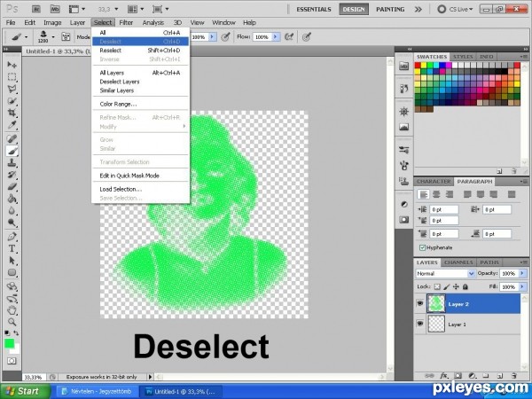Viewport: 532px width, 399px height.
Task: Select the Lasso tool
Action: pyautogui.click(x=12, y=89)
